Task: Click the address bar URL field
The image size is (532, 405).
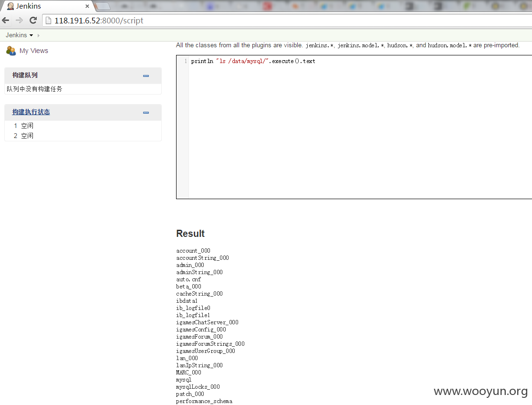Action: tap(288, 21)
